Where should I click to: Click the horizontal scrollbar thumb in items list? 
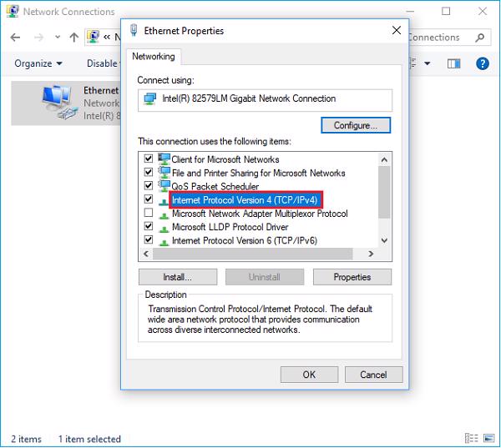tap(252, 254)
